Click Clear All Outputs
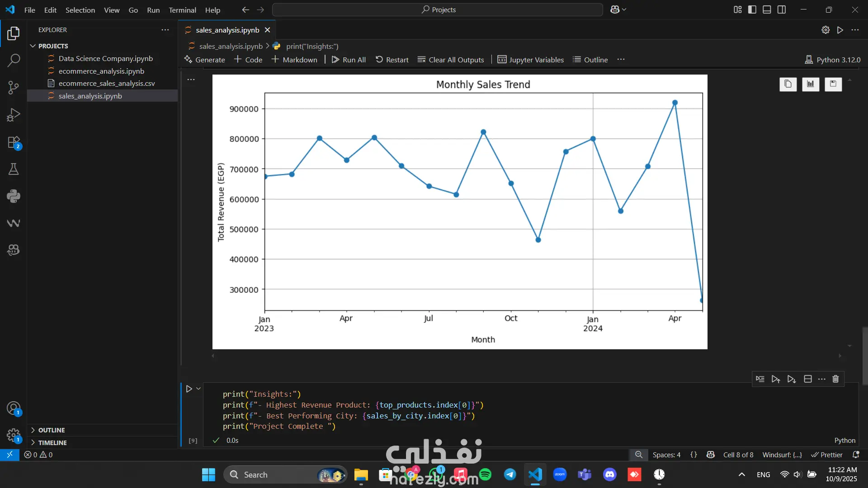The image size is (868, 488). coord(451,60)
